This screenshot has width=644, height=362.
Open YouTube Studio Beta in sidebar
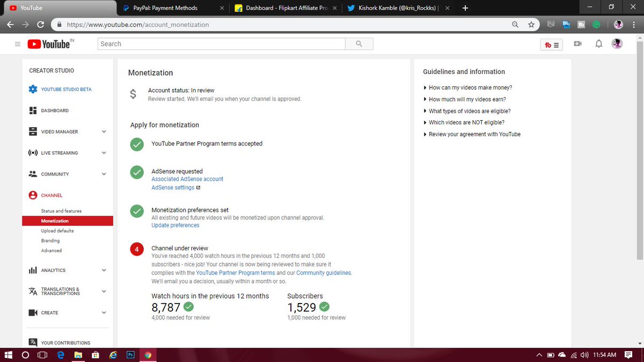[x=60, y=89]
